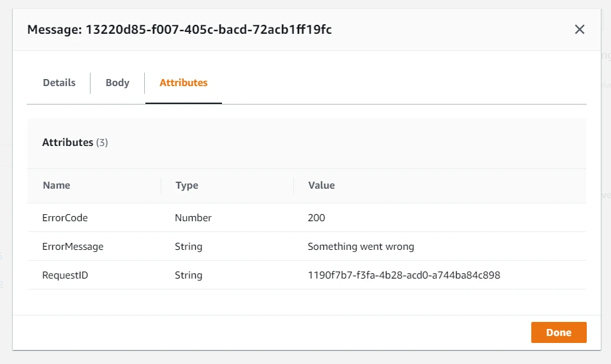Close the message dialog with the X
The height and width of the screenshot is (364, 611).
[x=579, y=29]
